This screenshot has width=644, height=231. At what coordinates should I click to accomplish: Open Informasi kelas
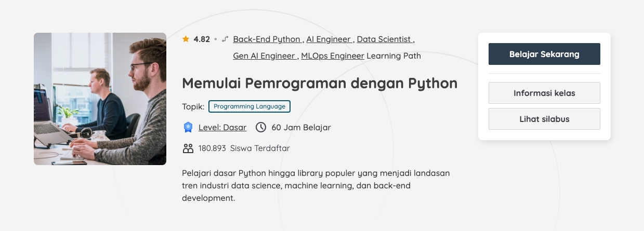click(x=544, y=93)
